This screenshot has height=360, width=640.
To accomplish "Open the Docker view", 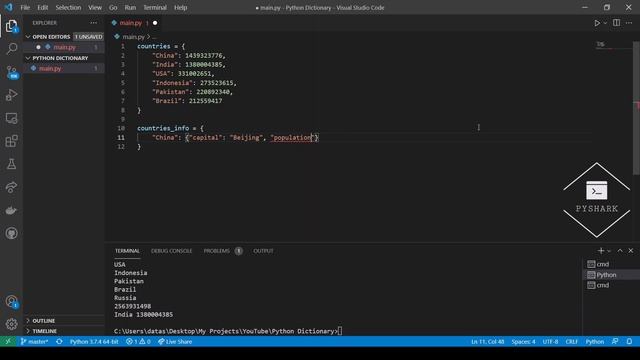I will point(11,210).
